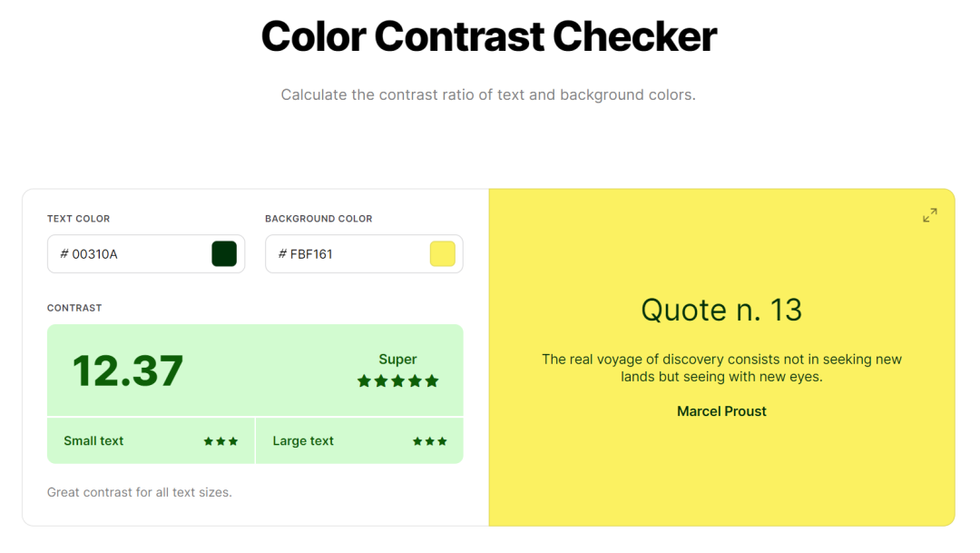
Task: Click the Small text three-star rating
Action: click(x=220, y=441)
